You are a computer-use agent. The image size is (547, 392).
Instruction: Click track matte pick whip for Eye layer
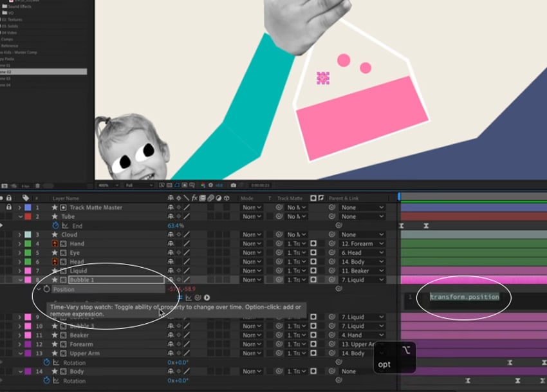(x=279, y=252)
